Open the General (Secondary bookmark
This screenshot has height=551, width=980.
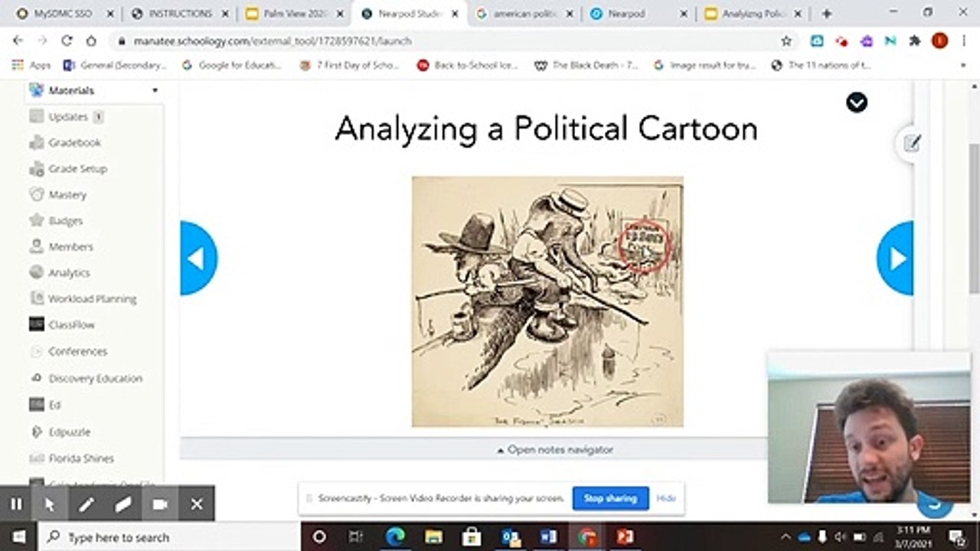[115, 65]
